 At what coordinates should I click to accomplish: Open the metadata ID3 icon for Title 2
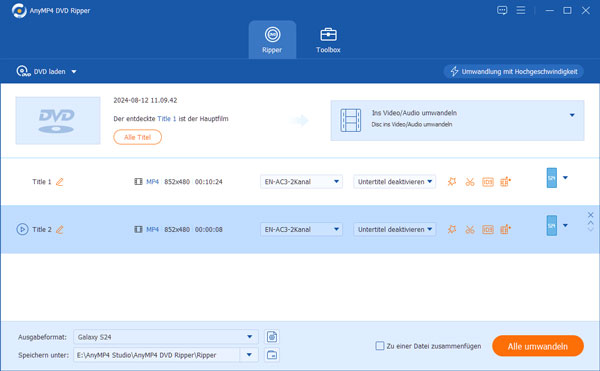[488, 229]
